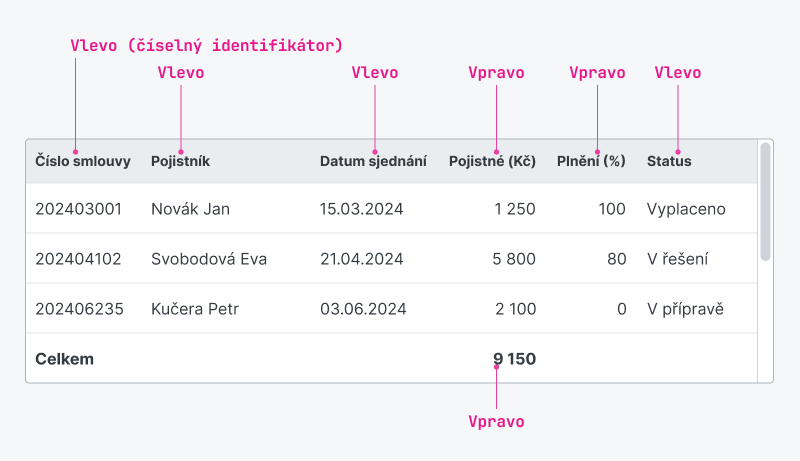Click the premium value 5 800
The height and width of the screenshot is (461, 800).
(514, 259)
